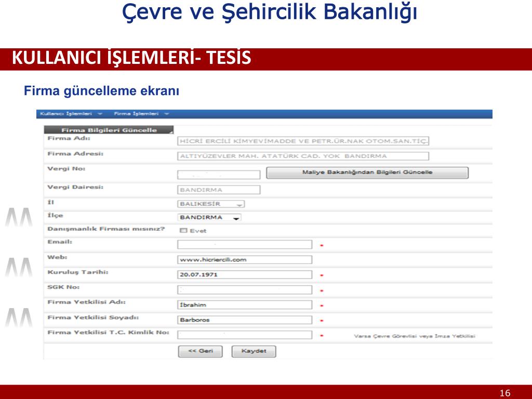Click the << Geri button
Screen dimensions: 532x399
[200, 351]
